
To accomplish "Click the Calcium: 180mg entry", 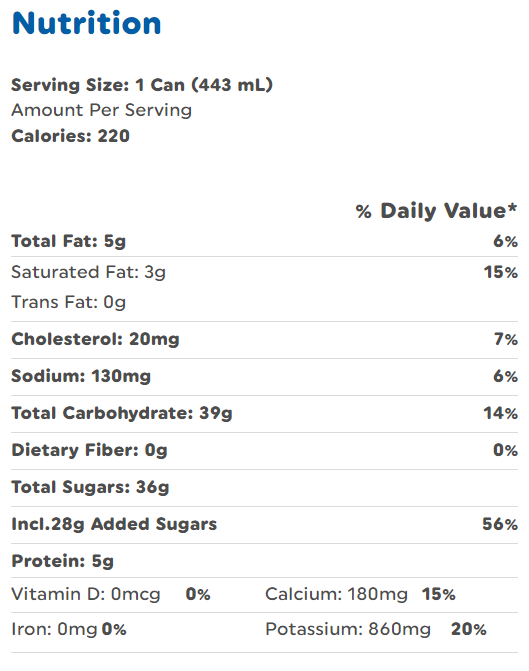I will coord(360,594).
